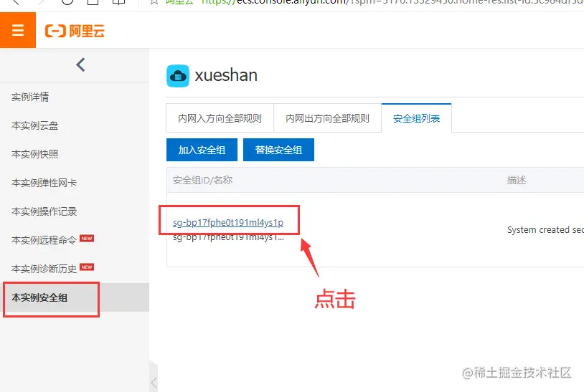The width and height of the screenshot is (584, 392).
Task: Collapse sidebar with back chevron
Action: (x=80, y=64)
